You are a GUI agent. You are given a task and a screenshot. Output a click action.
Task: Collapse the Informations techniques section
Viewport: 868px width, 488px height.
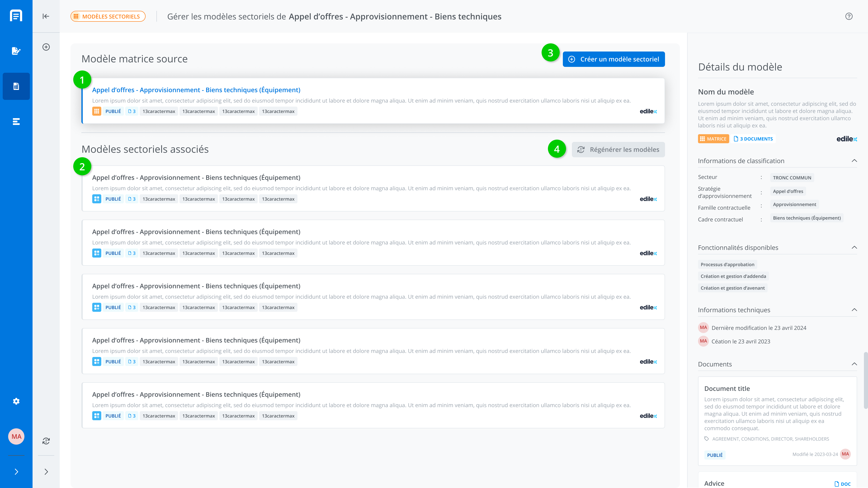(854, 310)
